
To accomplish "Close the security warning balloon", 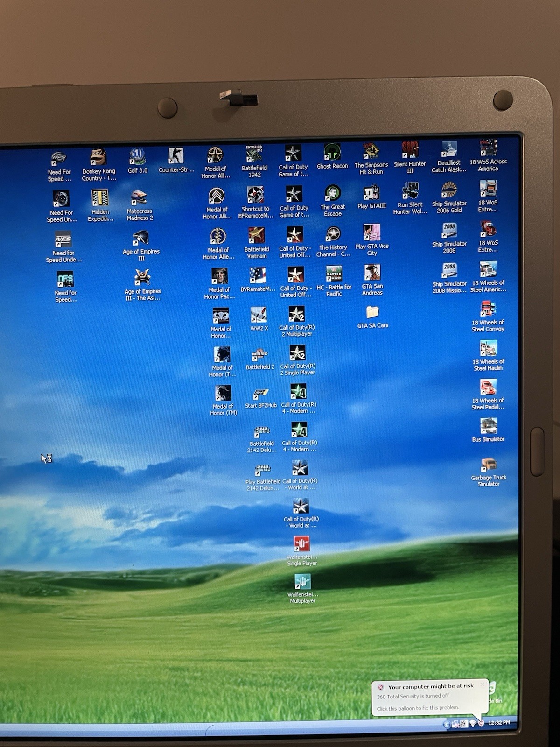I will [x=483, y=684].
